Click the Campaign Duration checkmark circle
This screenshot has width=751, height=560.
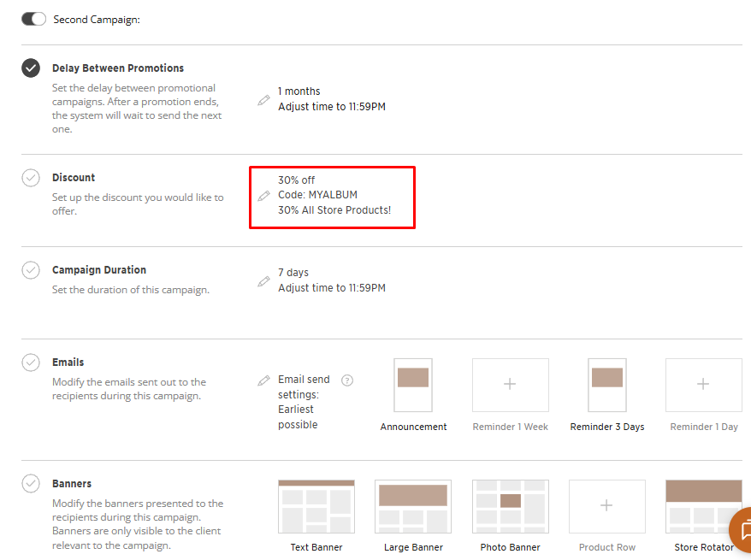(31, 270)
